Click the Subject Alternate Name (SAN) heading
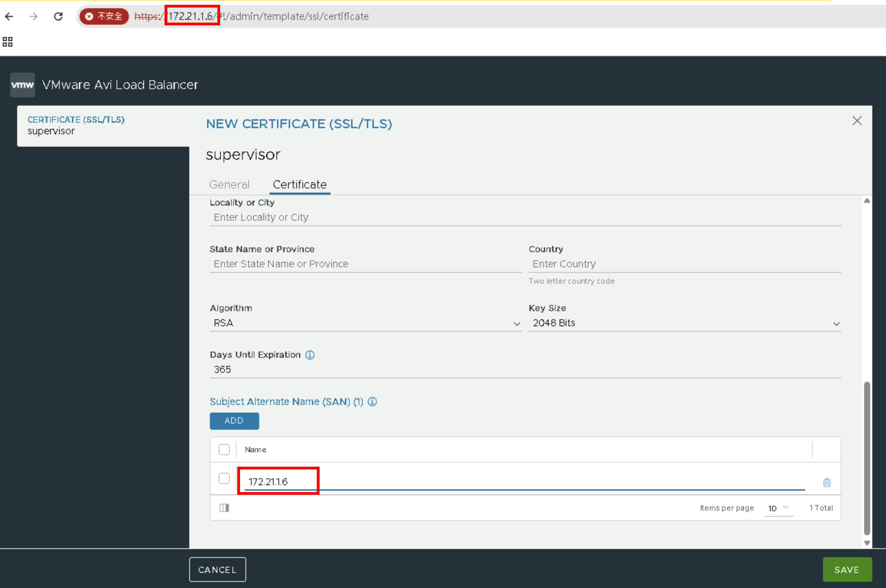 click(x=286, y=402)
